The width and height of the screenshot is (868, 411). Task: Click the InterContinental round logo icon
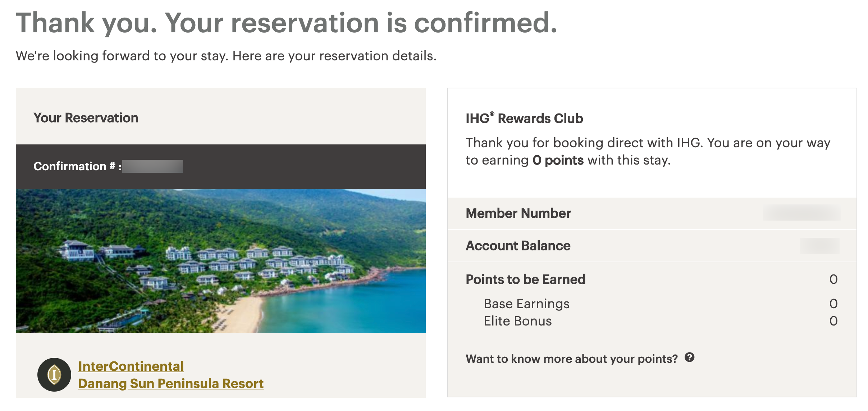pos(54,374)
